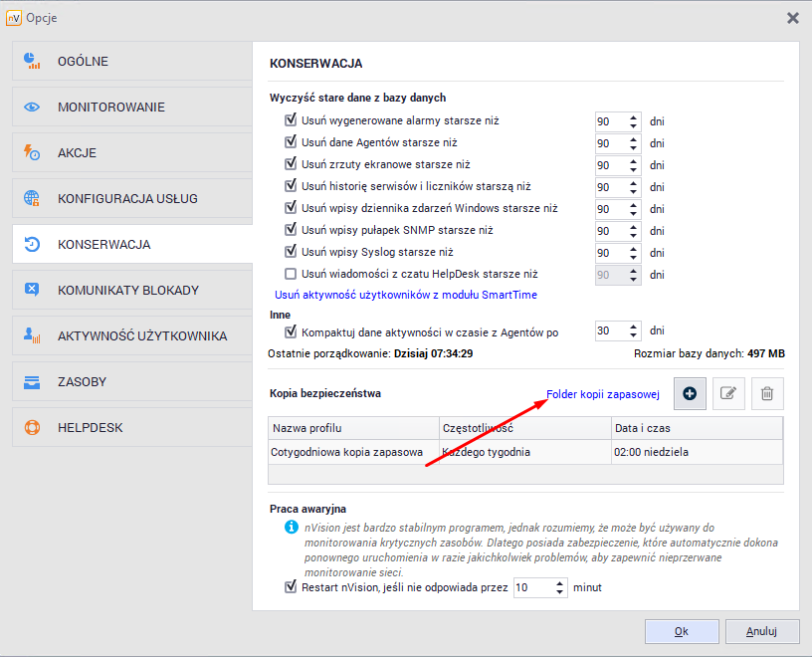The height and width of the screenshot is (657, 812).
Task: Disable the nVision restart option
Action: point(291,587)
